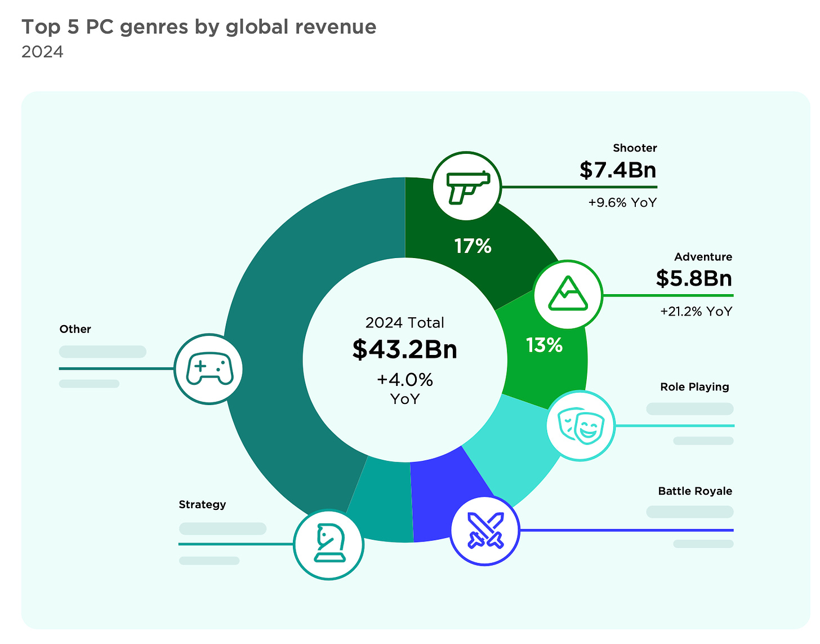Viewport: 820px width, 644px height.
Task: Select the Role Playing masks icon
Action: pyautogui.click(x=581, y=425)
